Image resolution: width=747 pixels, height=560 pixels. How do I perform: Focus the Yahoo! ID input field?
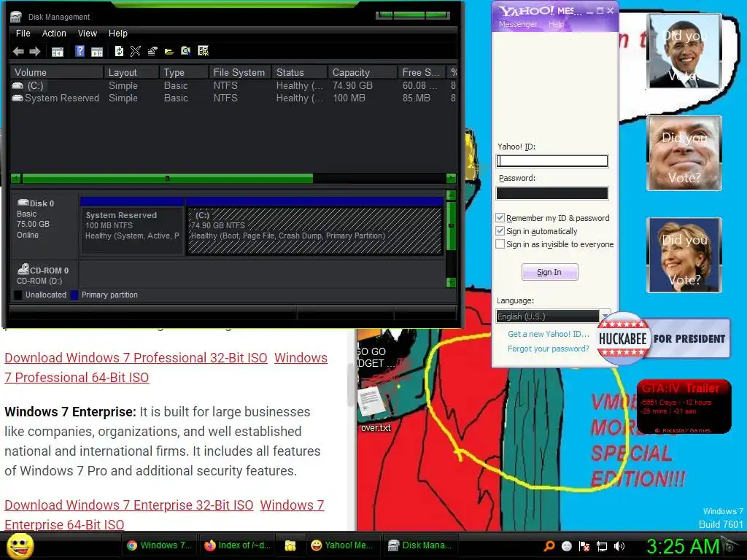click(x=552, y=161)
